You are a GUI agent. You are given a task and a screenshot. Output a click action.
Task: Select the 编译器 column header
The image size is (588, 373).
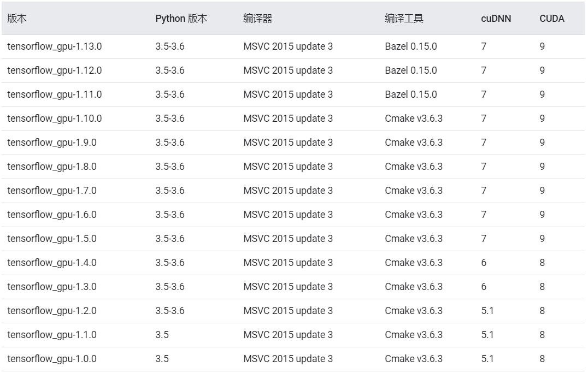point(257,19)
